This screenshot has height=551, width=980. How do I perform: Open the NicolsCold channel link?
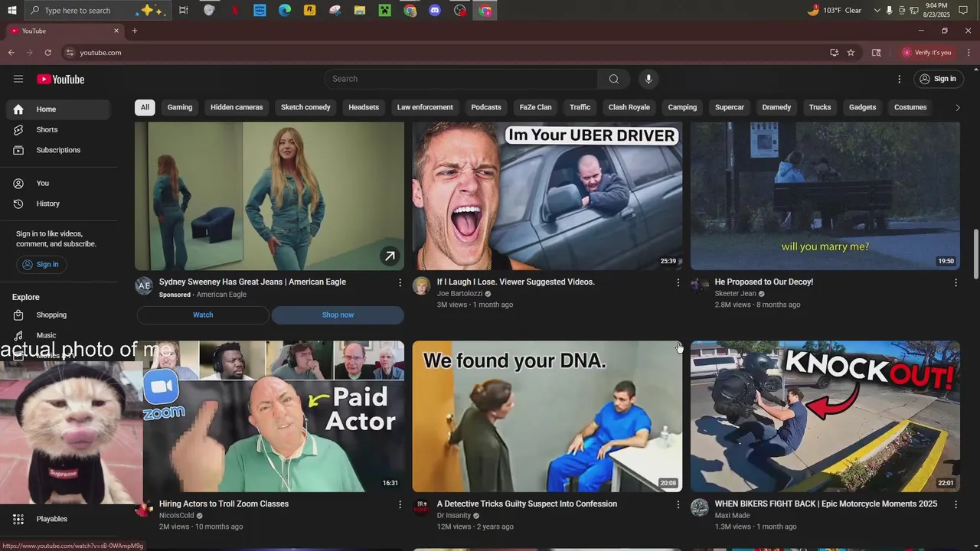(x=177, y=516)
